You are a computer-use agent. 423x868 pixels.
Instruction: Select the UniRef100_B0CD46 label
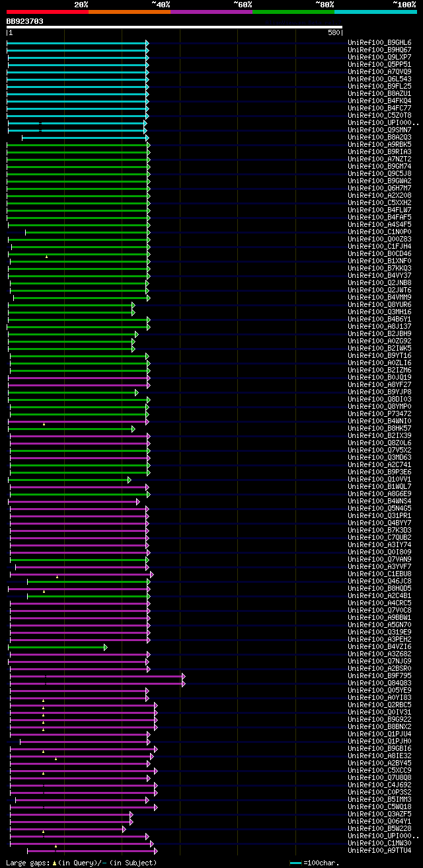click(379, 253)
